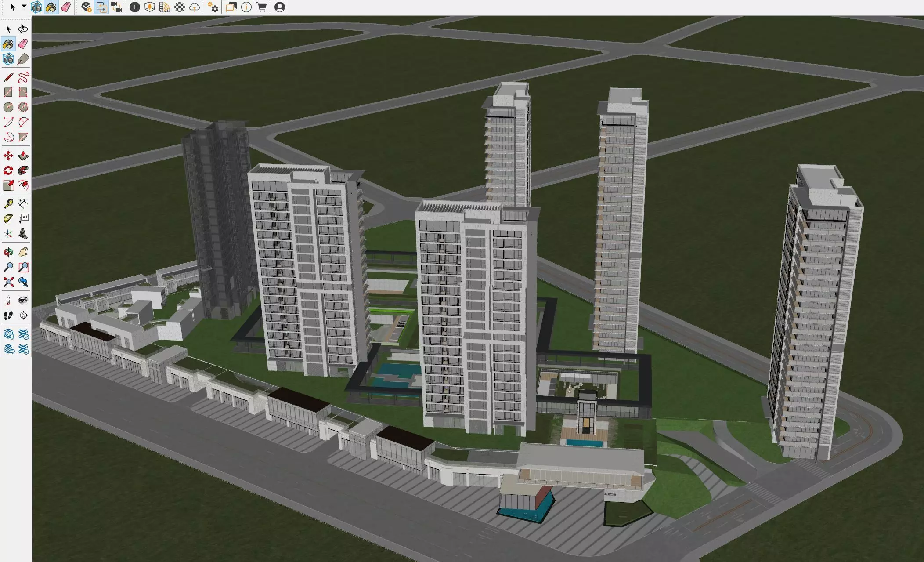The width and height of the screenshot is (924, 562).
Task: Pick the pink Eraser in left toolbar
Action: point(23,44)
